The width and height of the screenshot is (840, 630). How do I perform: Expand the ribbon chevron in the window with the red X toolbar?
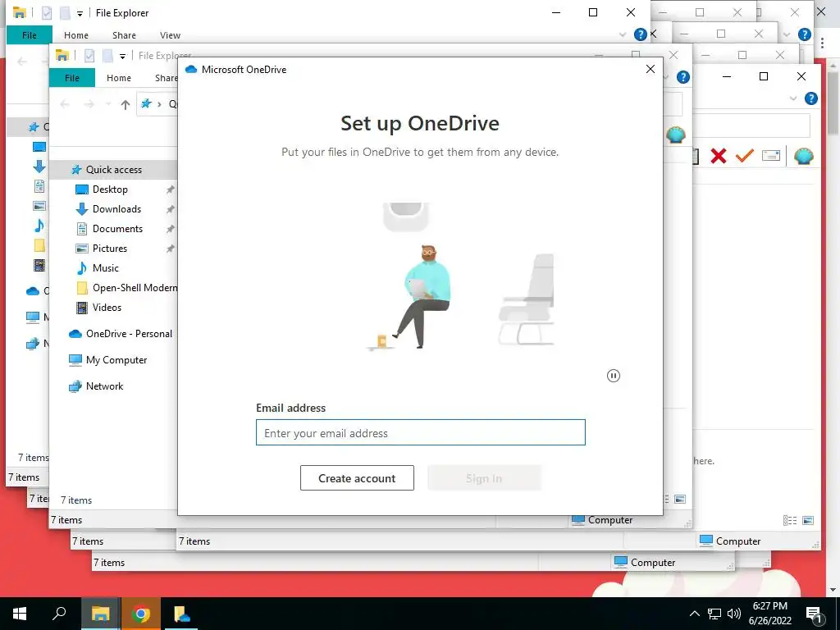[x=793, y=98]
